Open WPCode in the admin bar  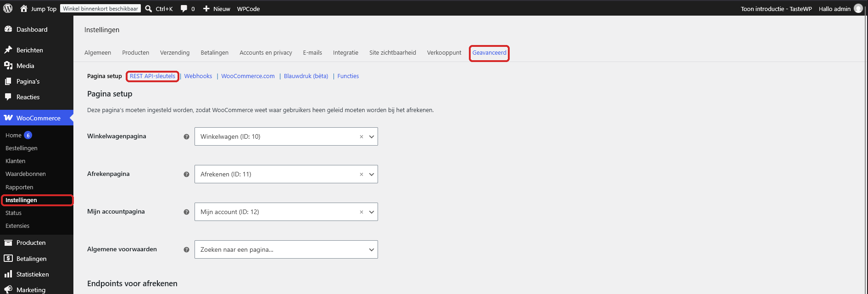248,9
